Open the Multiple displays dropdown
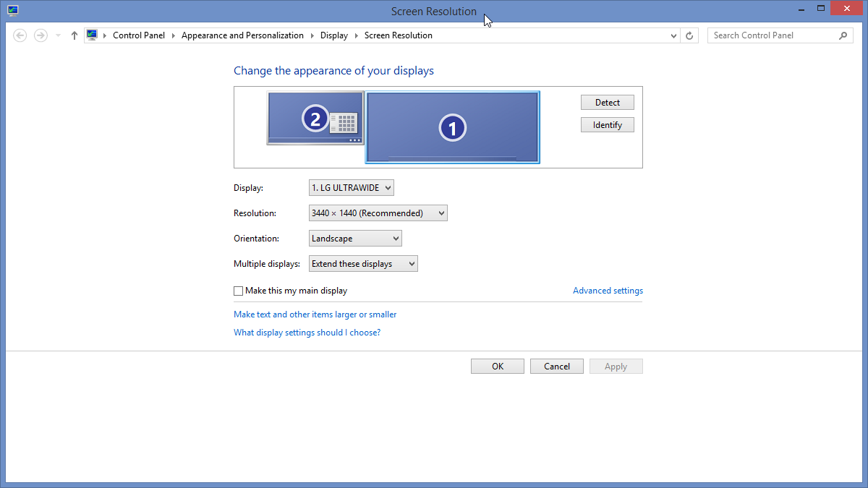 pos(363,264)
